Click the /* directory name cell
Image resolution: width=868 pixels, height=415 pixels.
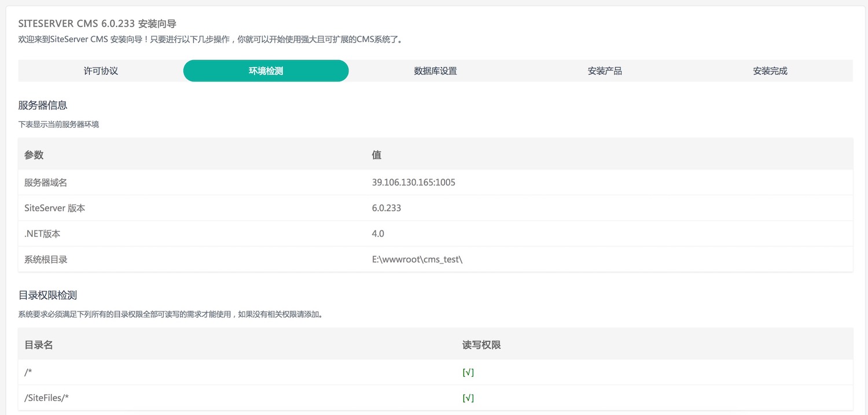pyautogui.click(x=237, y=372)
